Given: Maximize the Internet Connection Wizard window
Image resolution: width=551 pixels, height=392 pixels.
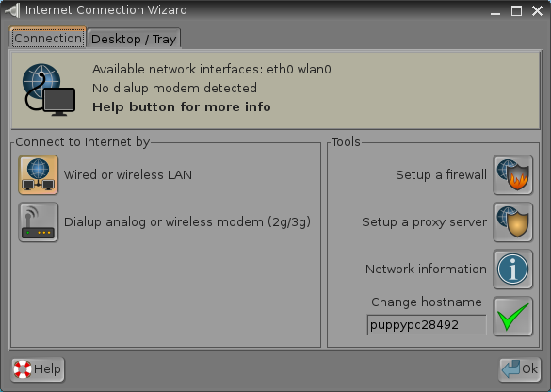Looking at the screenshot, I should click(x=516, y=11).
